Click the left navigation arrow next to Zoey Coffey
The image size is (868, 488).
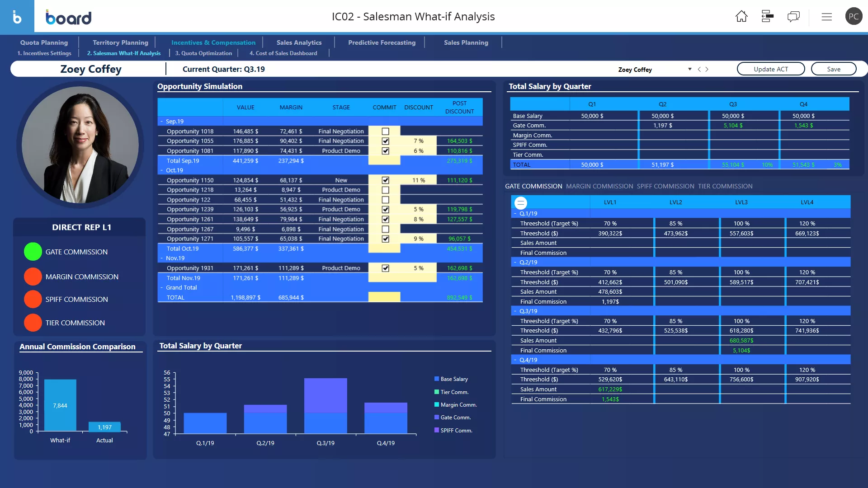coord(698,69)
